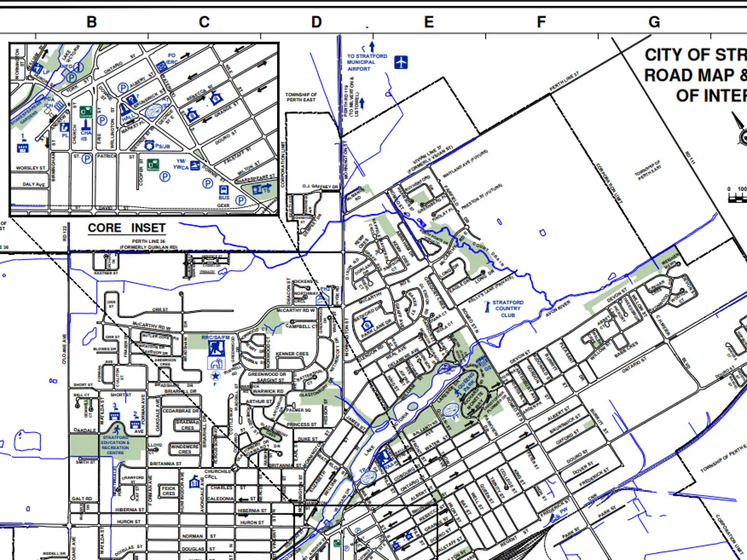Click grid column letter G
747x560 pixels.
(x=654, y=22)
